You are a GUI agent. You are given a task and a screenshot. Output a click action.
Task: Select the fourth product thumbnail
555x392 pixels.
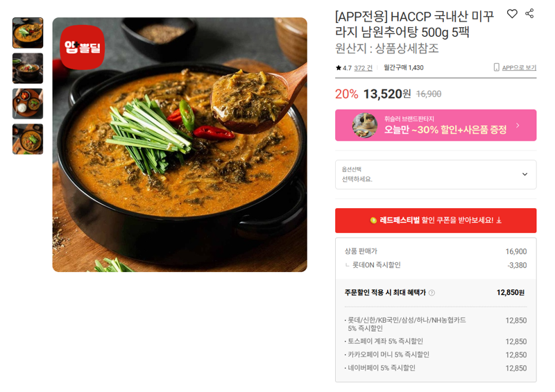tap(28, 139)
